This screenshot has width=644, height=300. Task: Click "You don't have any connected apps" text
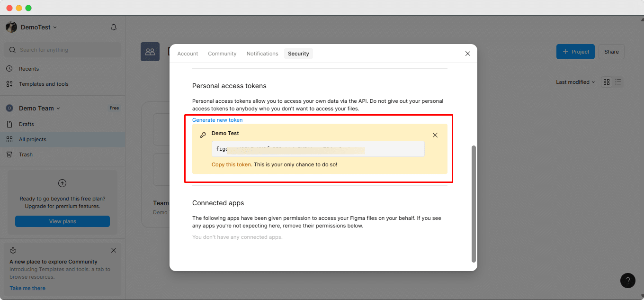point(237,237)
